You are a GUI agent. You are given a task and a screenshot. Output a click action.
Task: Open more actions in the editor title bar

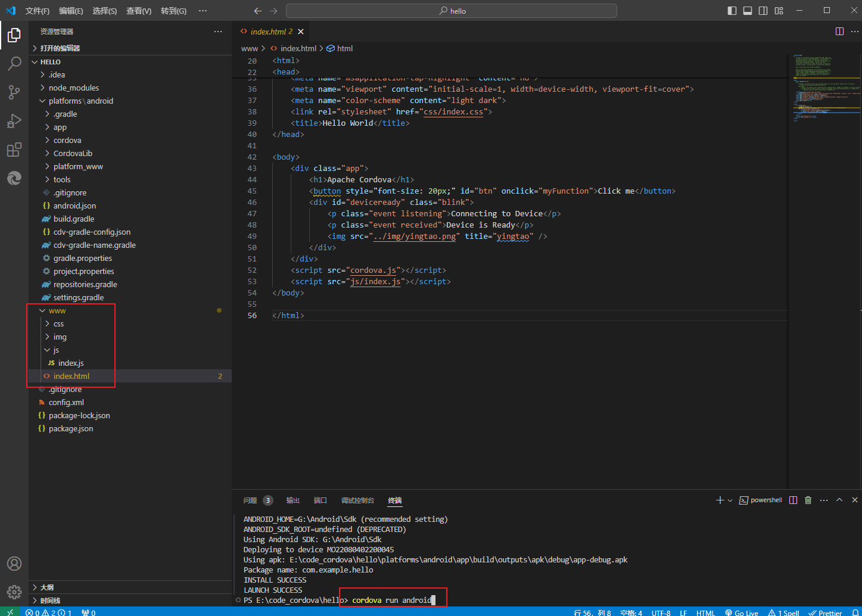[x=855, y=32]
